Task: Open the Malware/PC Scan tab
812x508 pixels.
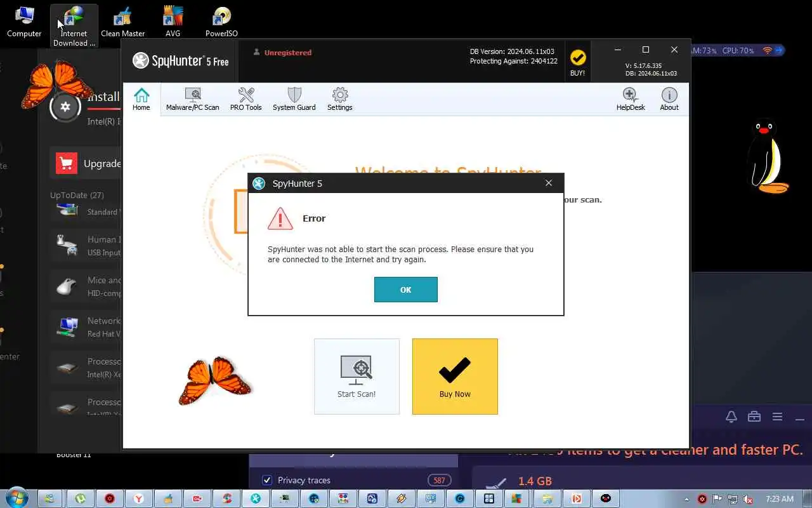Action: coord(193,100)
